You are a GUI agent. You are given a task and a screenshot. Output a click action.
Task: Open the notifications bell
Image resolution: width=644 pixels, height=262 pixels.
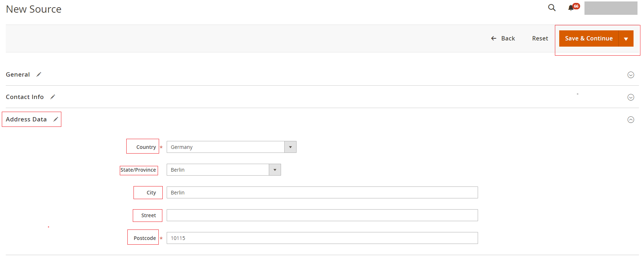(x=571, y=8)
